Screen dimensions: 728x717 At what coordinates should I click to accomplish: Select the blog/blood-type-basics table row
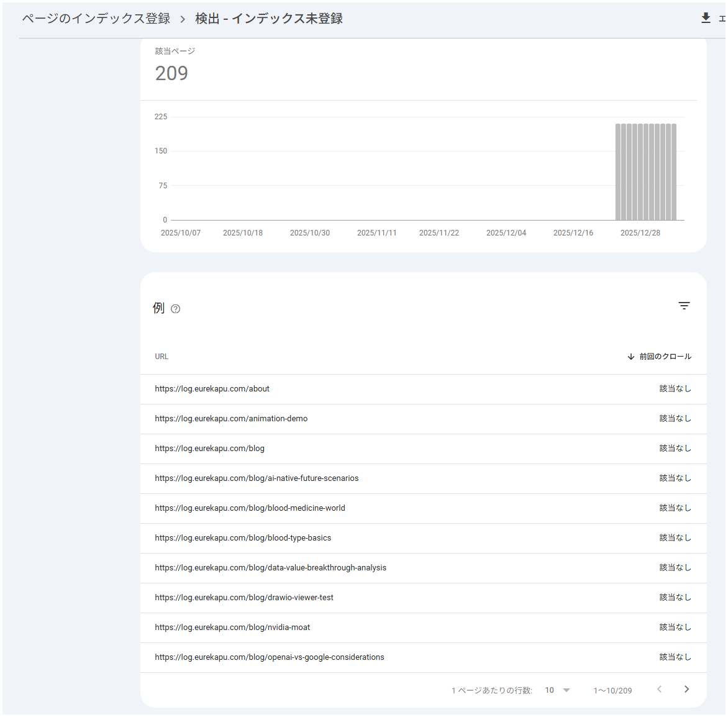243,537
